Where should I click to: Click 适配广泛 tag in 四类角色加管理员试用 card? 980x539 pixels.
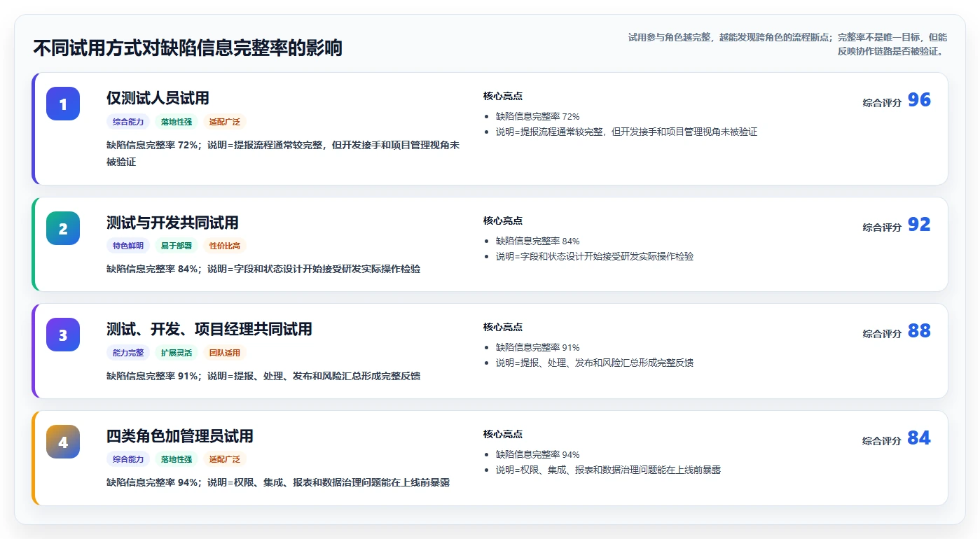tap(225, 460)
